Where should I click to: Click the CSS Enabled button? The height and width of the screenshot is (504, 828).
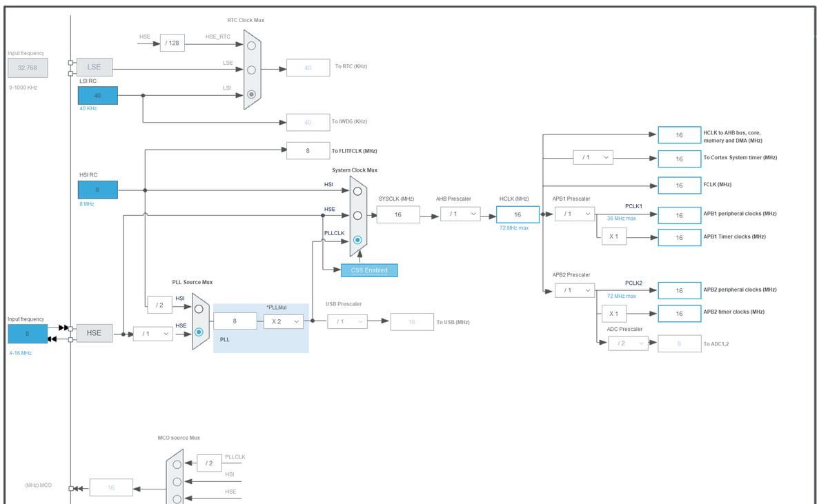pyautogui.click(x=369, y=270)
